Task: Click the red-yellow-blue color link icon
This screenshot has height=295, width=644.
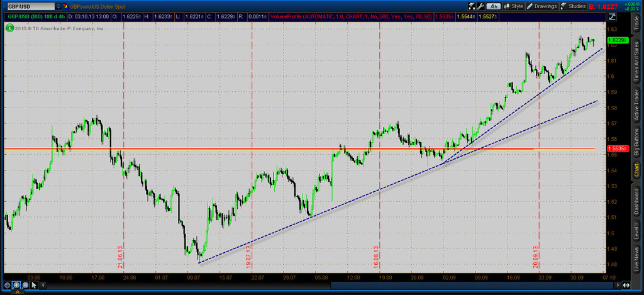Action: [x=65, y=6]
